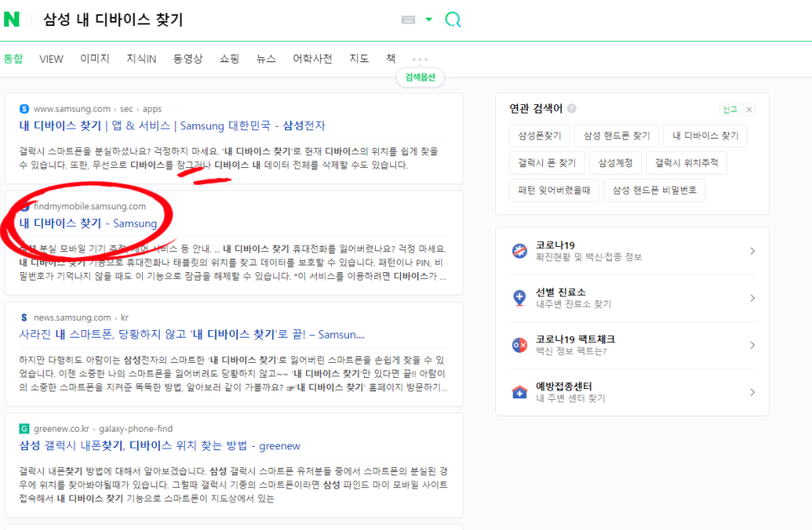Expand the 예방접종센터 row chevron

[x=752, y=392]
